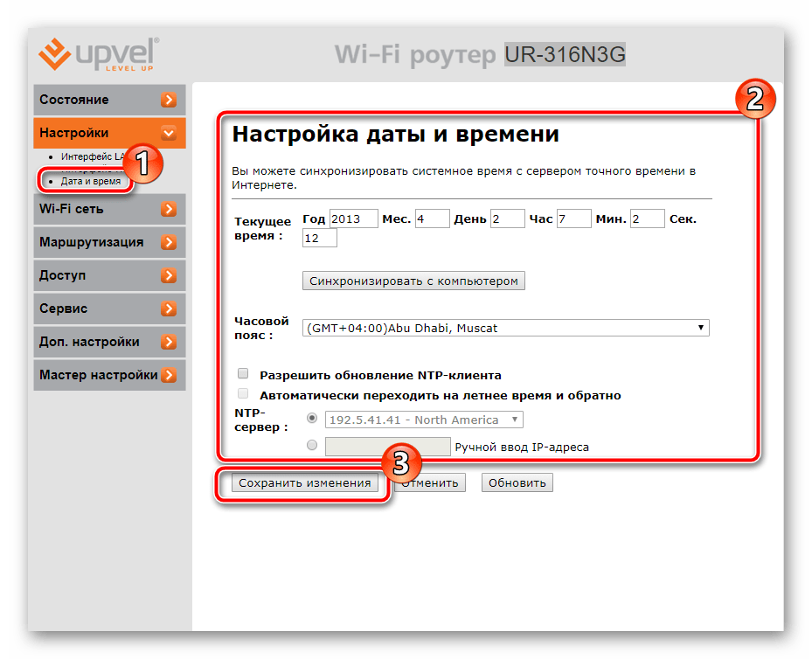Click the Год year input field
812x659 pixels.
[x=353, y=219]
